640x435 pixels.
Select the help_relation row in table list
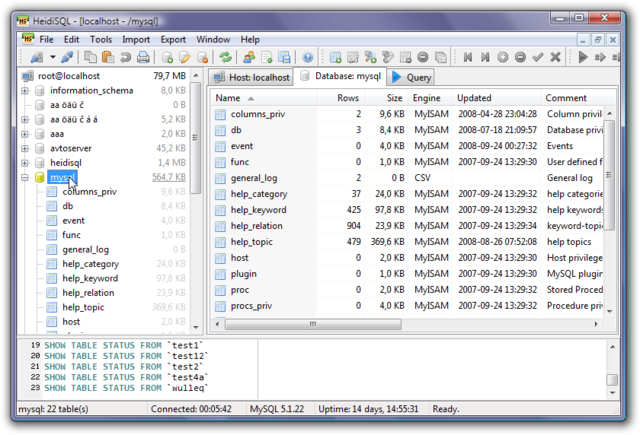407,226
